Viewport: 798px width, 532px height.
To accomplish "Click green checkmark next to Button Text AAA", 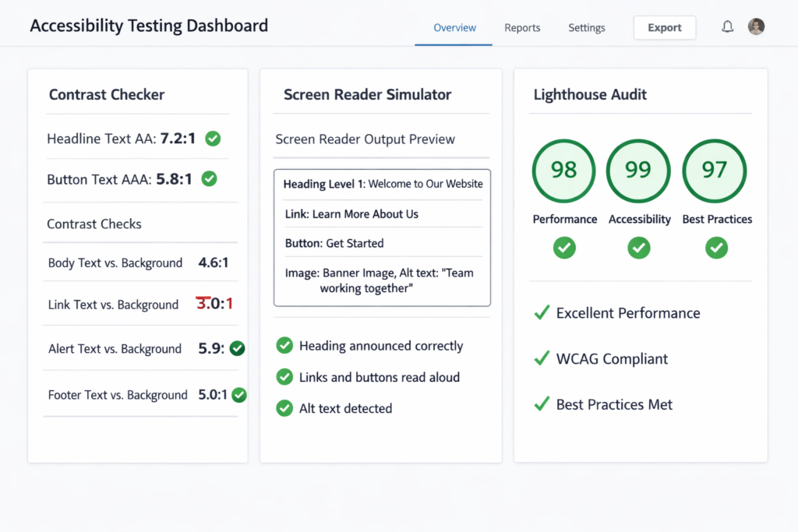I will [209, 178].
